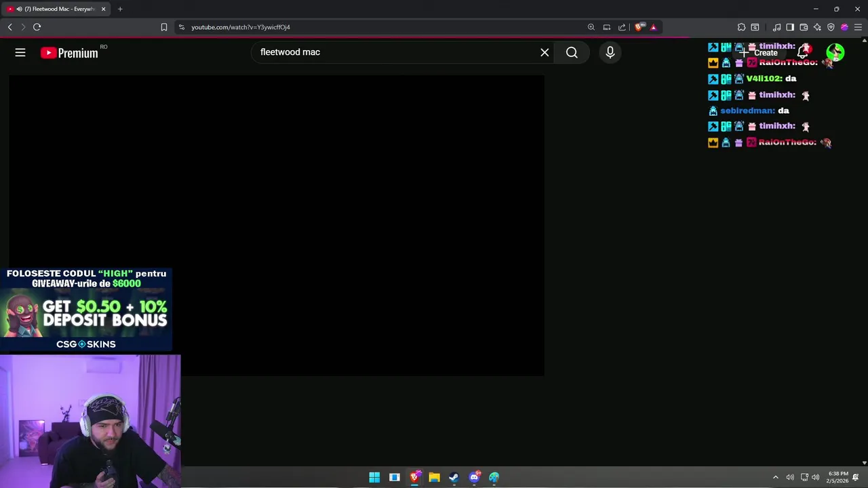This screenshot has width=868, height=488.
Task: Open the CSG Skins deposit bonus banner
Action: (86, 309)
